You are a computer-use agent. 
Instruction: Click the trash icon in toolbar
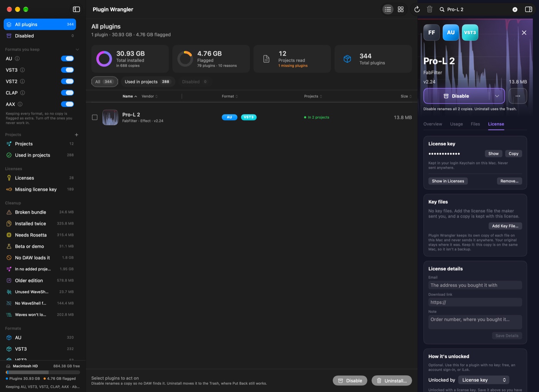(430, 9)
